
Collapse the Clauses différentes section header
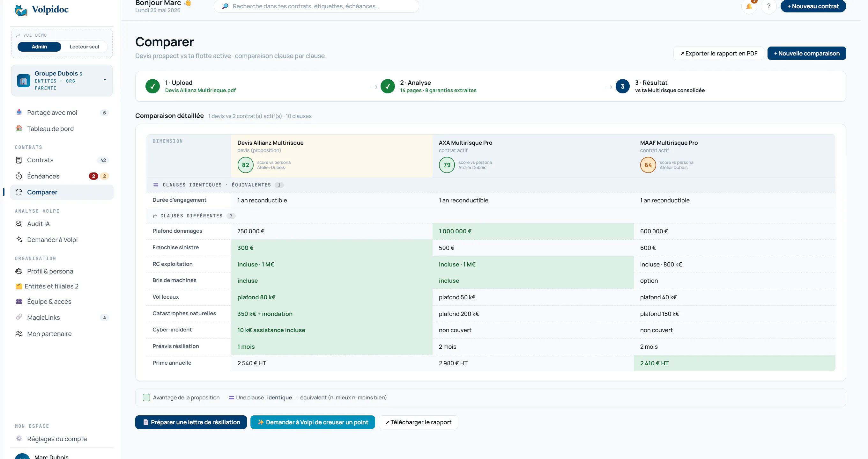click(491, 216)
